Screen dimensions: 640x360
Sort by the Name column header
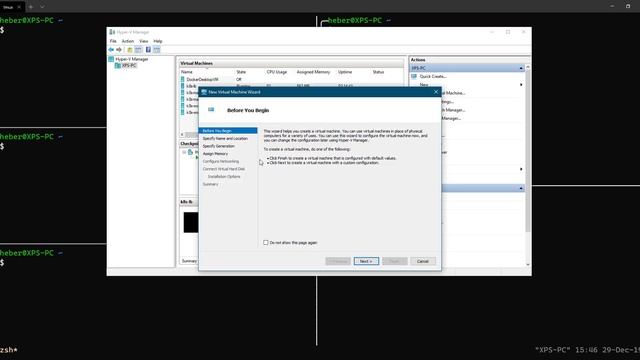pyautogui.click(x=187, y=72)
